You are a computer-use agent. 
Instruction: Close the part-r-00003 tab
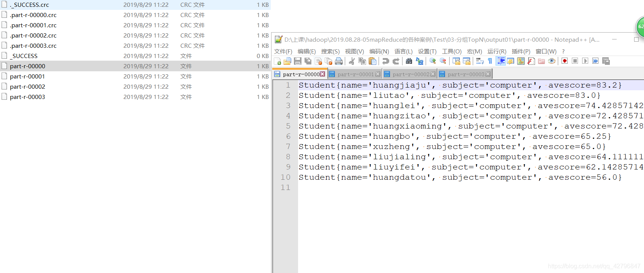pyautogui.click(x=488, y=74)
